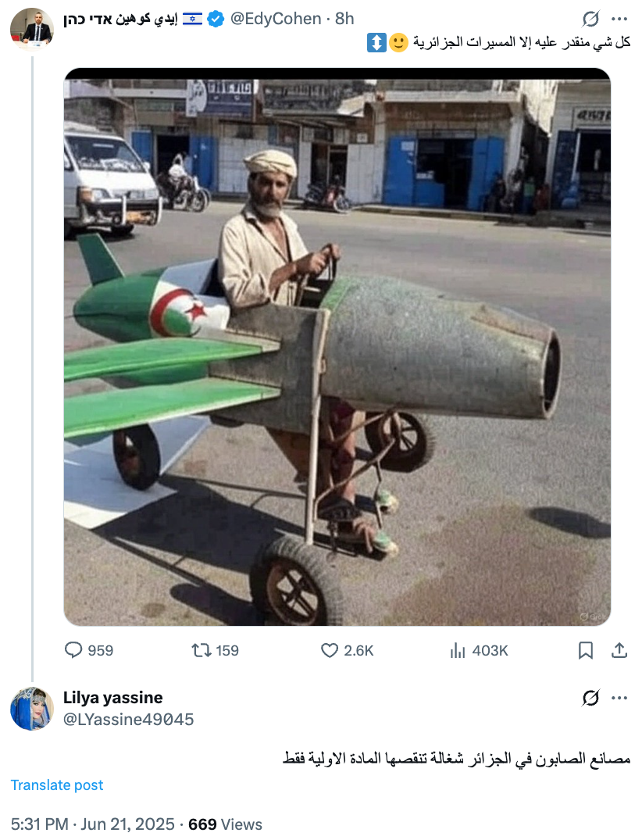Enlarge the airplane cart photo
Viewport: 642px width, 840px height.
pyautogui.click(x=337, y=347)
